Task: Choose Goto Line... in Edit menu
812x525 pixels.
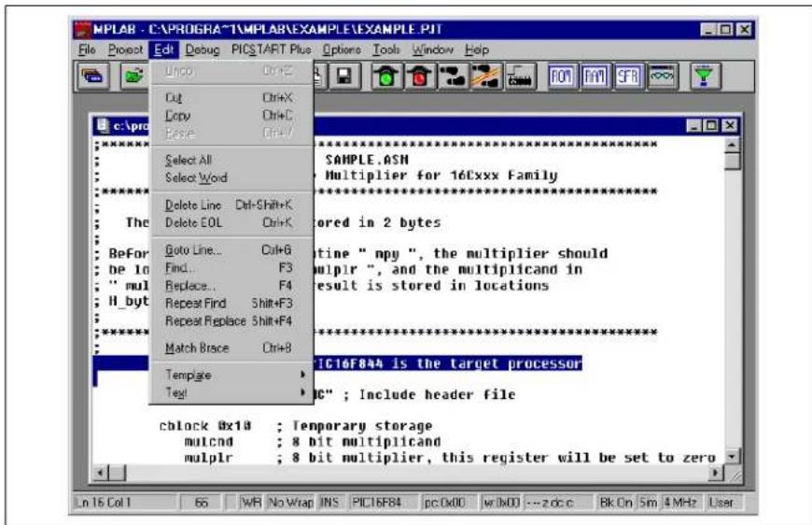Action: tap(231, 250)
